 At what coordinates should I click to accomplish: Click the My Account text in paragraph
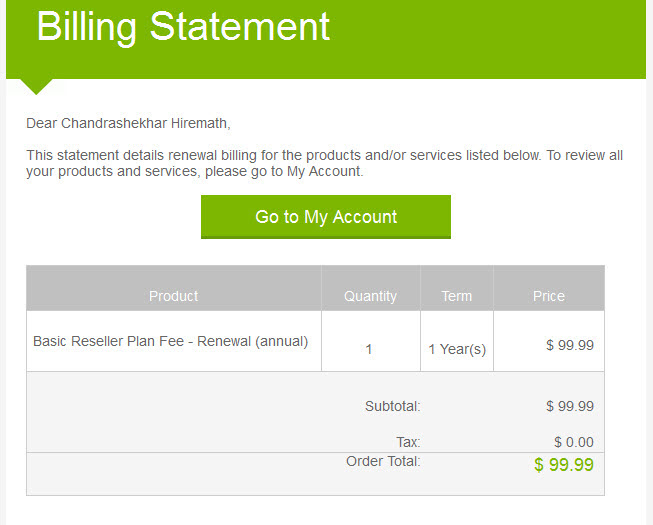[324, 171]
